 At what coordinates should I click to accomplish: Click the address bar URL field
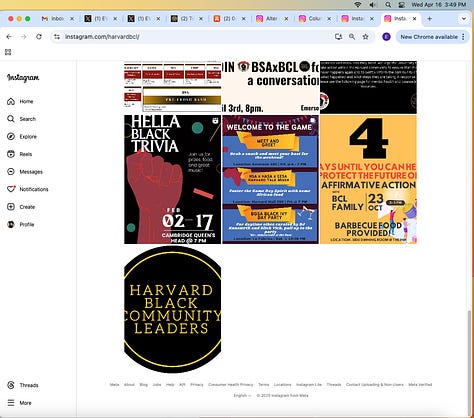197,37
